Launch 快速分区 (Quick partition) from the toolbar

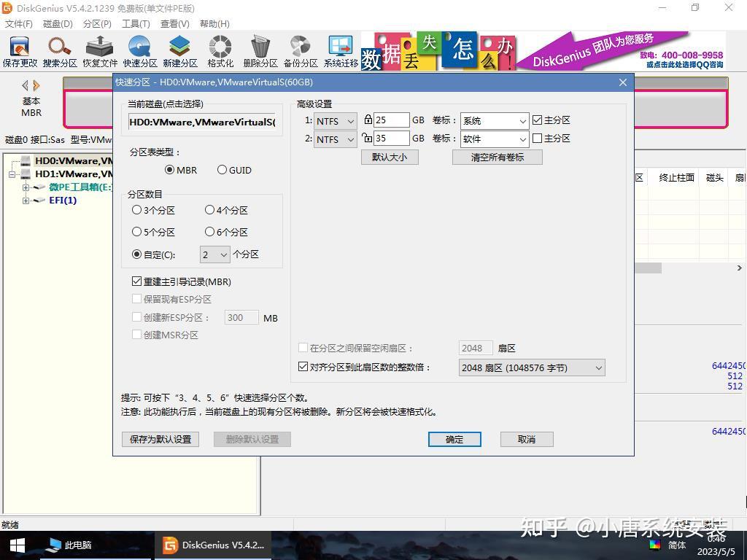click(x=139, y=52)
